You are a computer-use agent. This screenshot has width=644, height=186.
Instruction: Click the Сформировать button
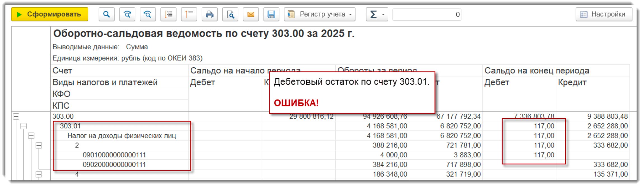tap(50, 14)
